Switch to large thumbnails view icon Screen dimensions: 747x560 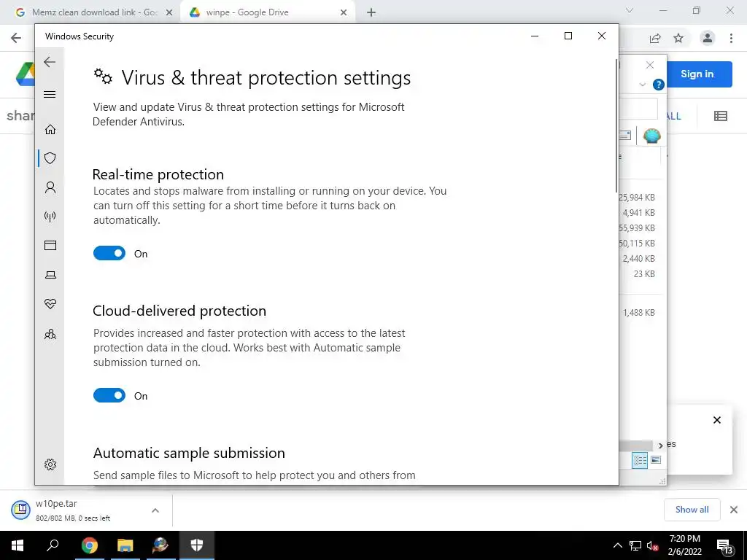pos(656,460)
